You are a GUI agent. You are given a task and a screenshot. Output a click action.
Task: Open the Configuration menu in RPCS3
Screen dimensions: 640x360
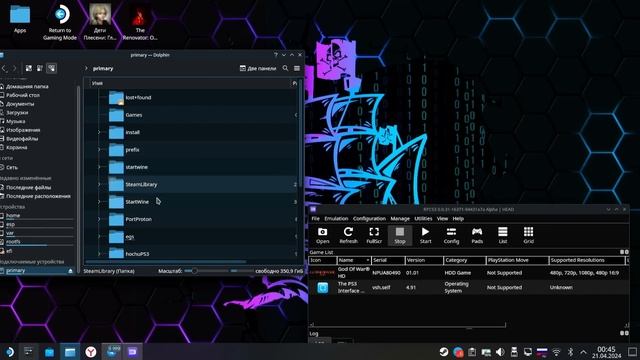coord(369,219)
